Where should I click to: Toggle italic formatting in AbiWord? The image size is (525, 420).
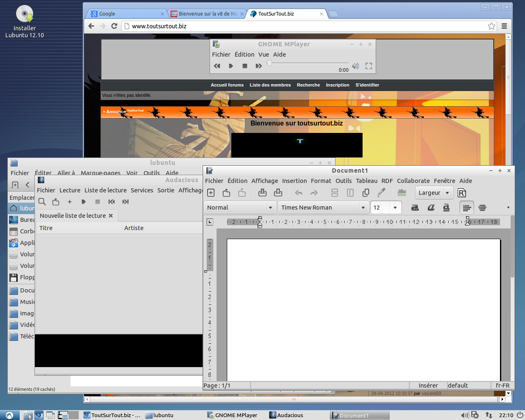[431, 208]
